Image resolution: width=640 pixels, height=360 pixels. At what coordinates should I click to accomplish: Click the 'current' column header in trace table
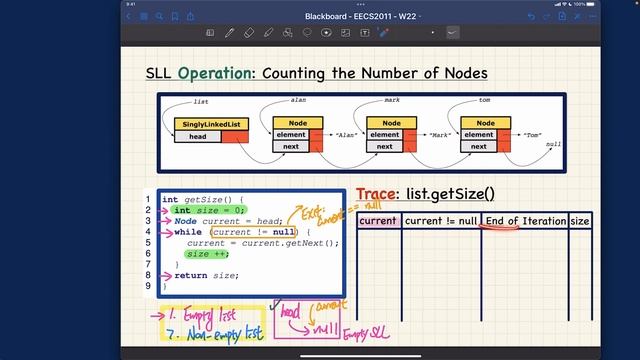(378, 221)
